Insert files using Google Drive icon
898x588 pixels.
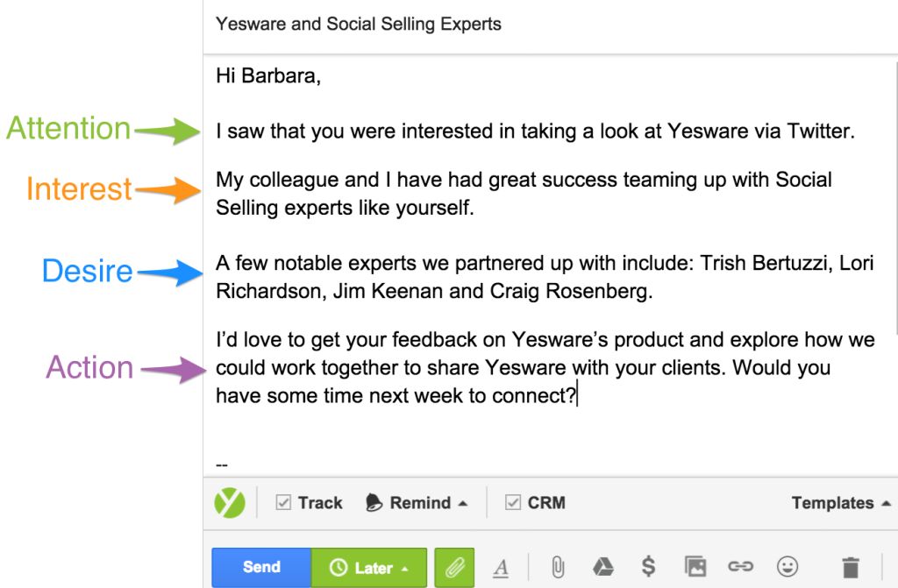point(602,567)
